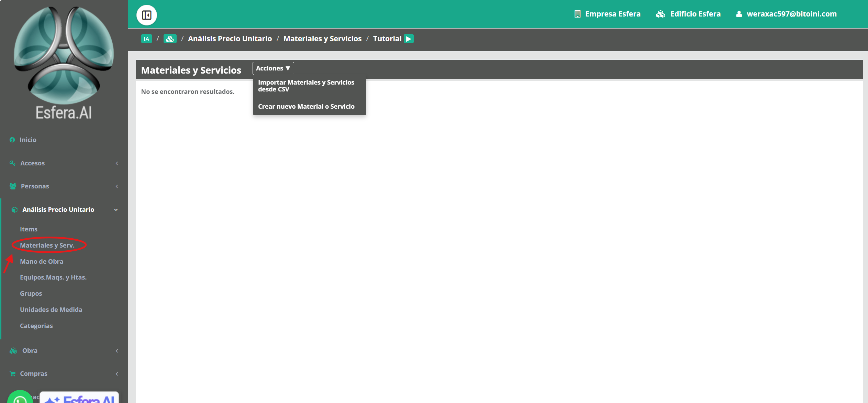
Task: Click the IA badge in breadcrumb
Action: (x=146, y=39)
